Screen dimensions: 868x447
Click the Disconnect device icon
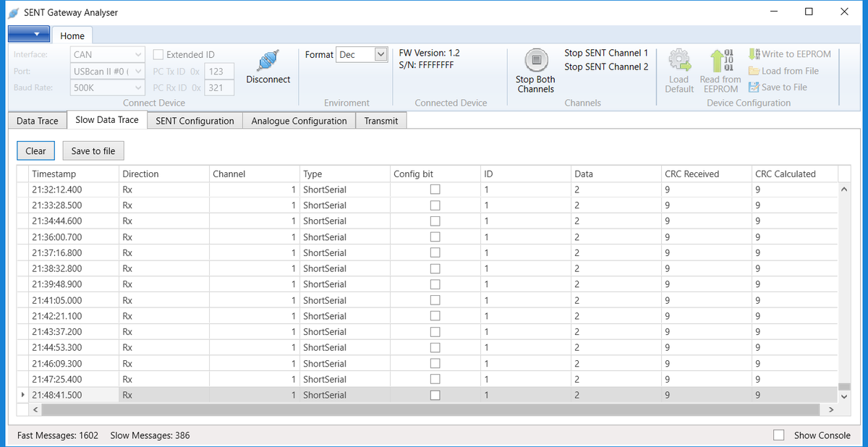click(x=268, y=61)
